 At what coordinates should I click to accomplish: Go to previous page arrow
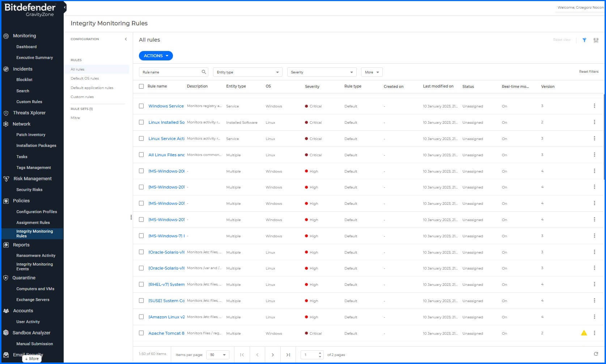(x=257, y=355)
